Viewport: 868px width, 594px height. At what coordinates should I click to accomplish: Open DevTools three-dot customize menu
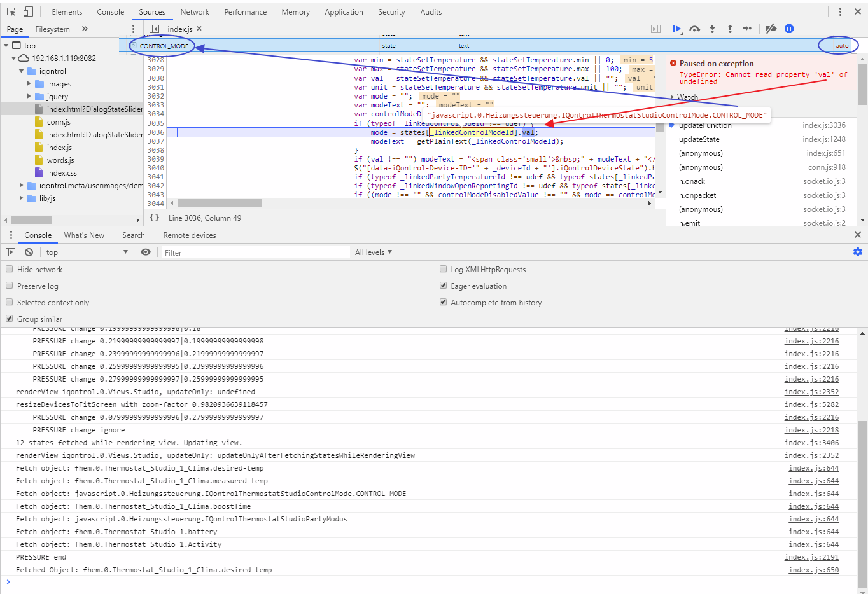840,11
